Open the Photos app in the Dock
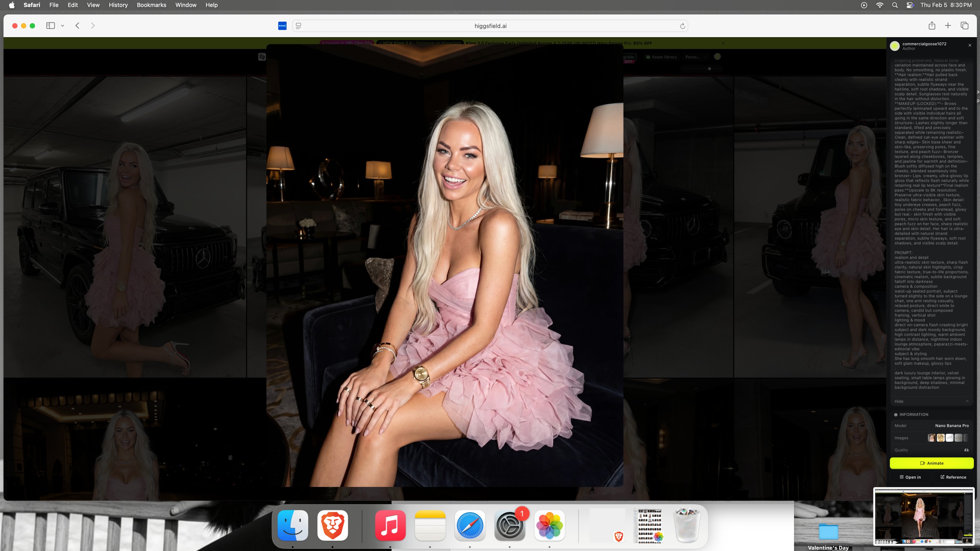 pyautogui.click(x=549, y=525)
